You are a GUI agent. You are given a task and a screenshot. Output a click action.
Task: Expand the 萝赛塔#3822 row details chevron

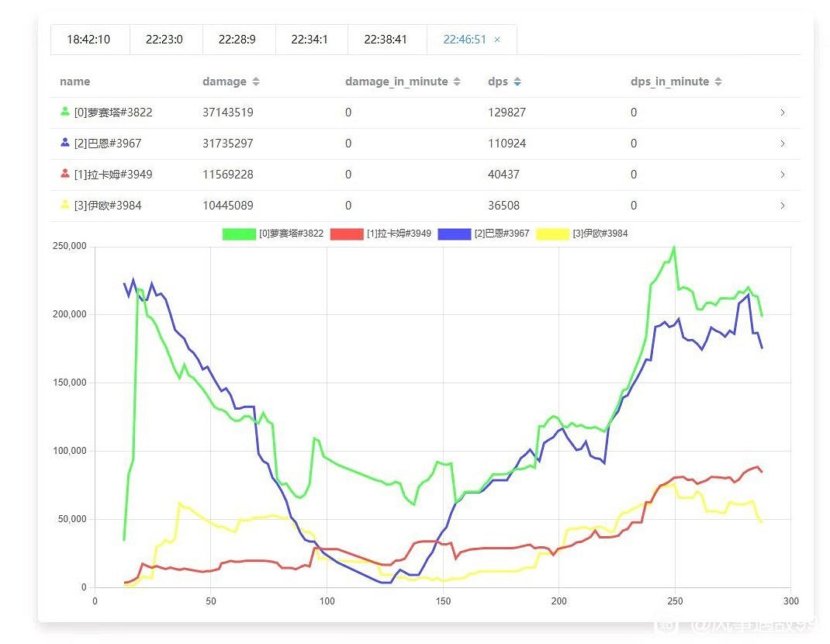click(x=782, y=113)
